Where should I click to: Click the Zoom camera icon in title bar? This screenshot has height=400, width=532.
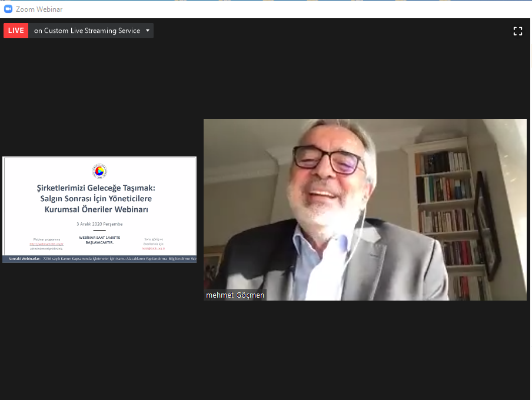coord(8,9)
